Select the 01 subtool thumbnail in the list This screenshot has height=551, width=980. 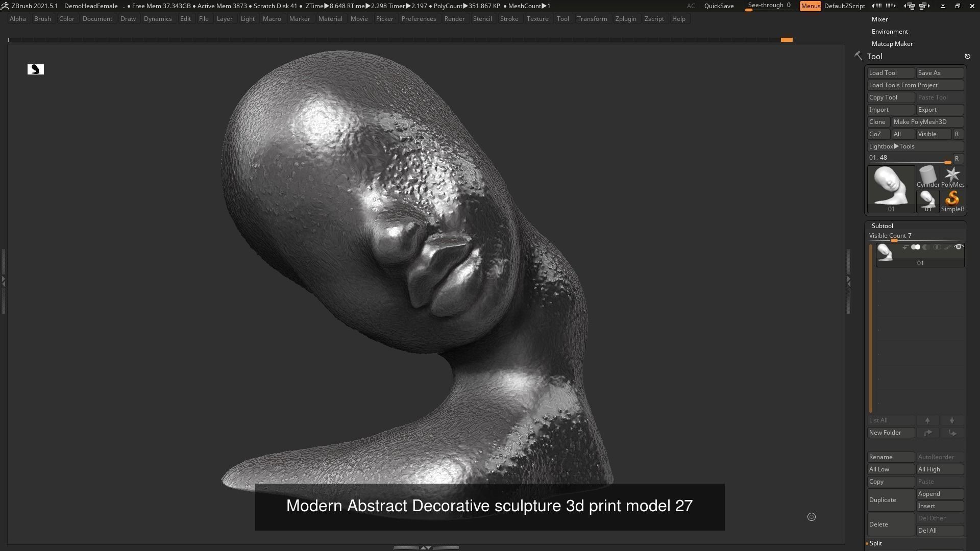(x=885, y=253)
